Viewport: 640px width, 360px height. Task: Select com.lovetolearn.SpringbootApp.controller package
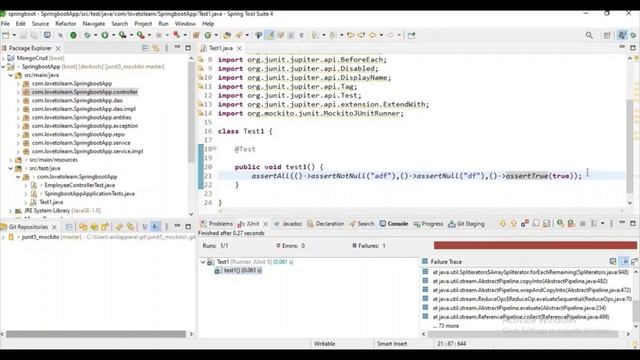click(x=84, y=92)
